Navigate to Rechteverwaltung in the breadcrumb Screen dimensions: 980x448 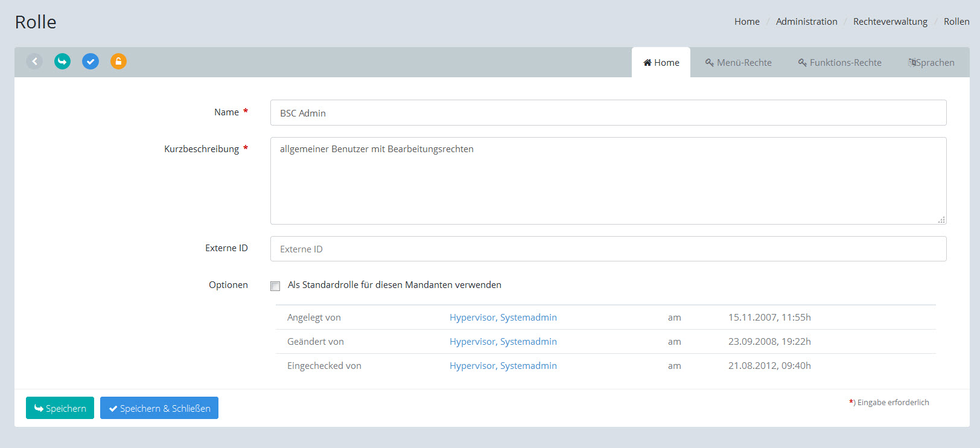pos(889,22)
